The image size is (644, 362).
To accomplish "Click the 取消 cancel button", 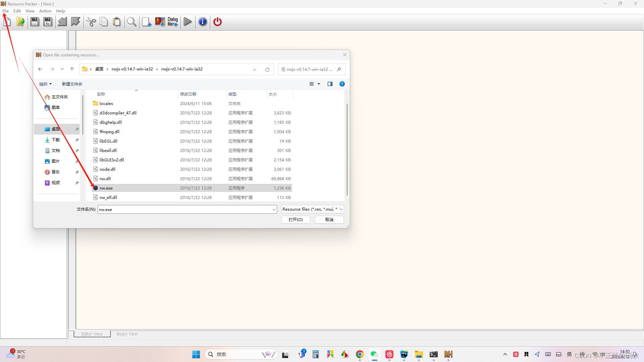I will (329, 220).
